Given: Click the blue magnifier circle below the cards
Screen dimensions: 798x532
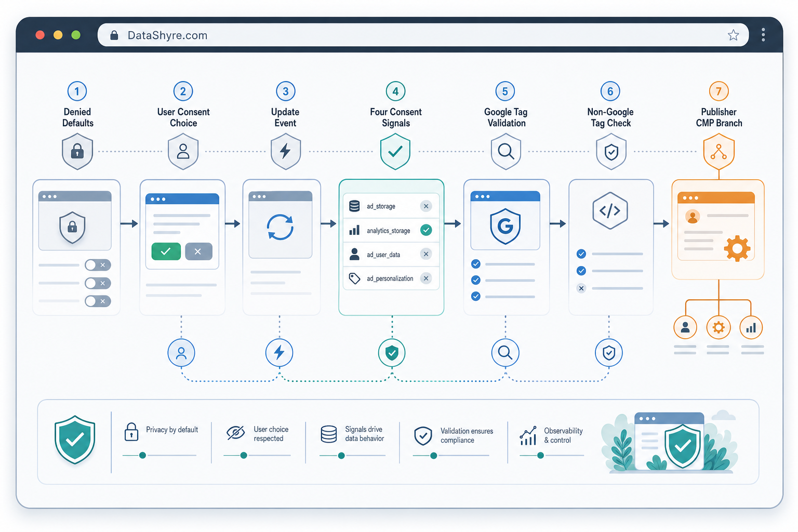Looking at the screenshot, I should [506, 353].
